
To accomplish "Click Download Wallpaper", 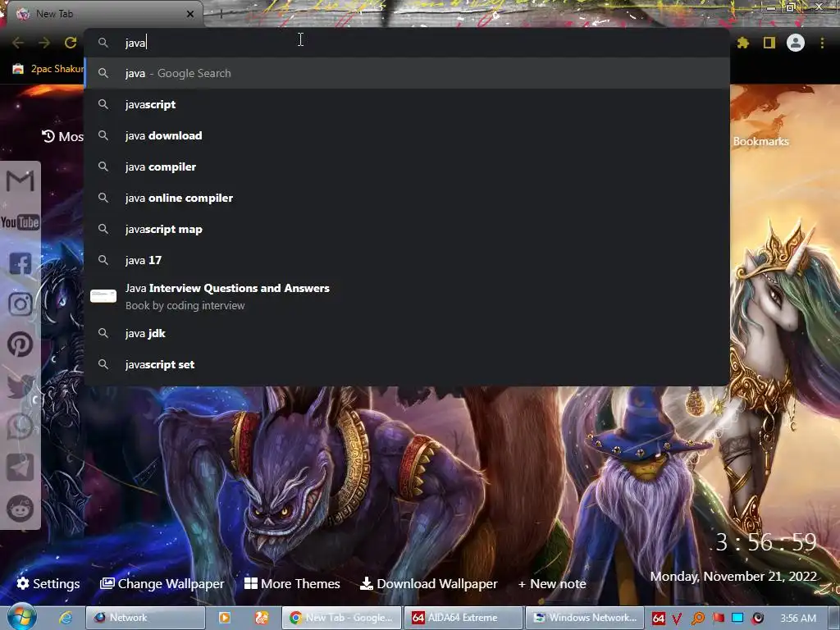I will (428, 583).
